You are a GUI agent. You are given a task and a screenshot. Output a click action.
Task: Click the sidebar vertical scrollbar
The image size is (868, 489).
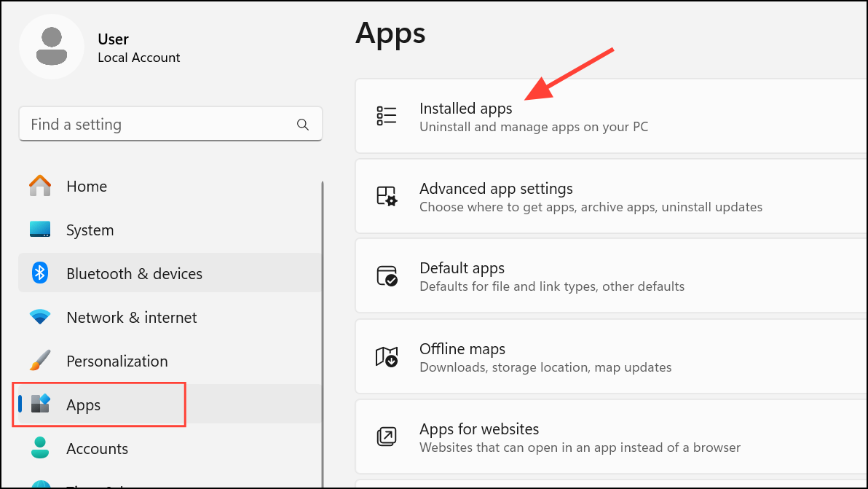[323, 328]
